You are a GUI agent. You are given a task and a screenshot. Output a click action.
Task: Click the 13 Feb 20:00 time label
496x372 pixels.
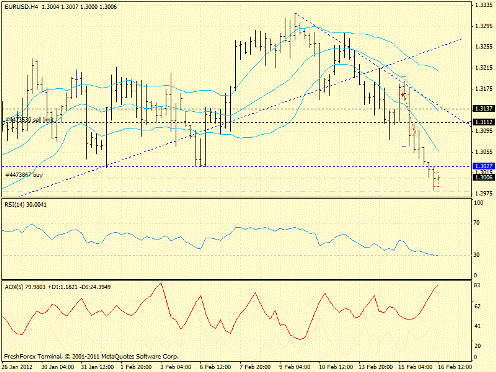[376, 367]
